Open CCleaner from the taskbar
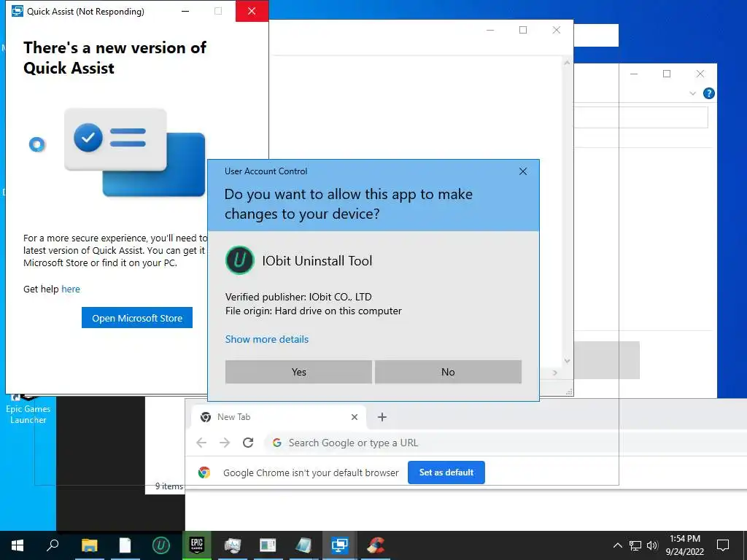The height and width of the screenshot is (560, 747). coord(376,545)
